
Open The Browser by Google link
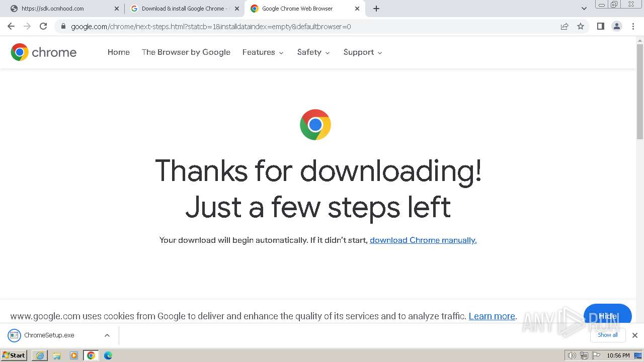[x=186, y=52]
